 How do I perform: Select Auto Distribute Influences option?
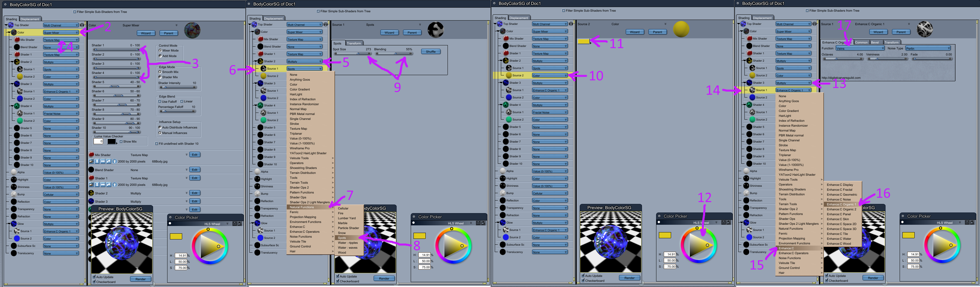pos(160,127)
